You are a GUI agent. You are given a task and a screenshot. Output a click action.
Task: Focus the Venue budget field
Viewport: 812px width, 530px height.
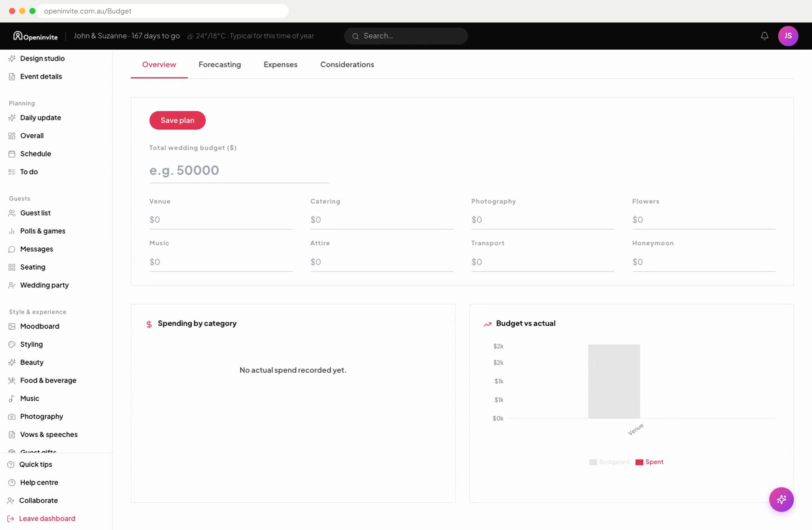[221, 220]
